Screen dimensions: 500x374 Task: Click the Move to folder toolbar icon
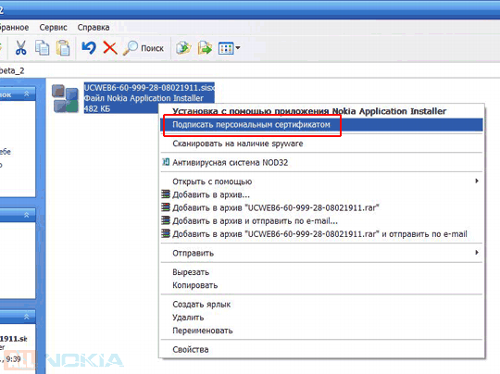(x=205, y=48)
